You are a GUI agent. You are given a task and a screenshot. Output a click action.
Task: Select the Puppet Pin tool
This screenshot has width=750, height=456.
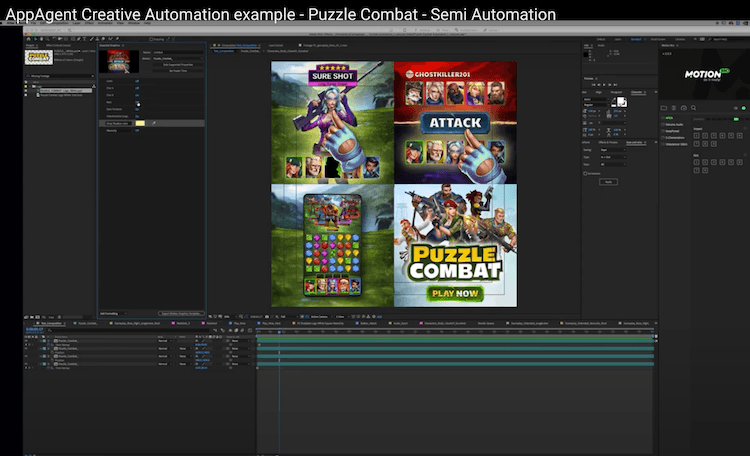point(117,39)
